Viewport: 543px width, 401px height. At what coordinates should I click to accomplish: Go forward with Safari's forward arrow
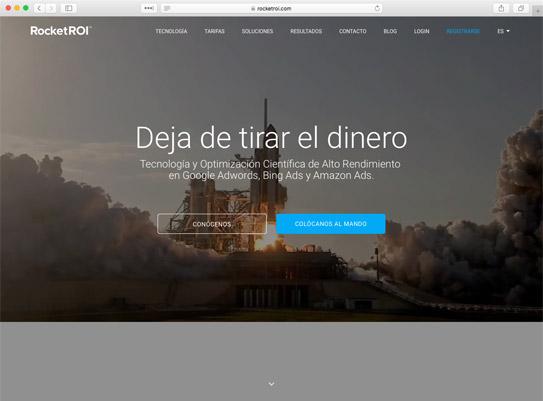(51, 8)
